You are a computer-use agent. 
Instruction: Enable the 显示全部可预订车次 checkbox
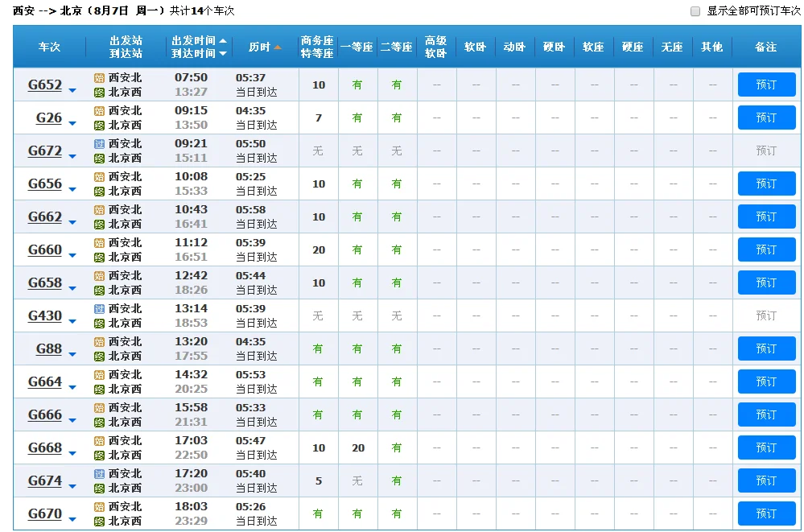(694, 10)
